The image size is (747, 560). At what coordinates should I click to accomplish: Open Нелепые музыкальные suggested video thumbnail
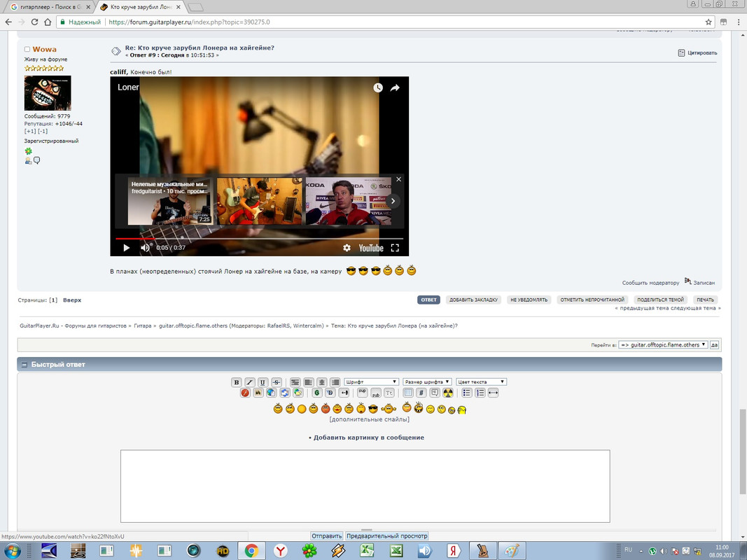[x=169, y=201]
